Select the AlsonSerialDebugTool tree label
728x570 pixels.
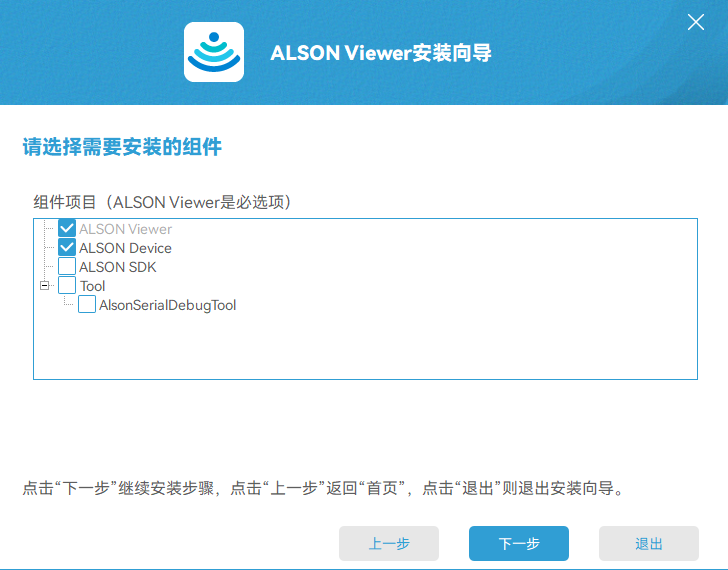167,305
